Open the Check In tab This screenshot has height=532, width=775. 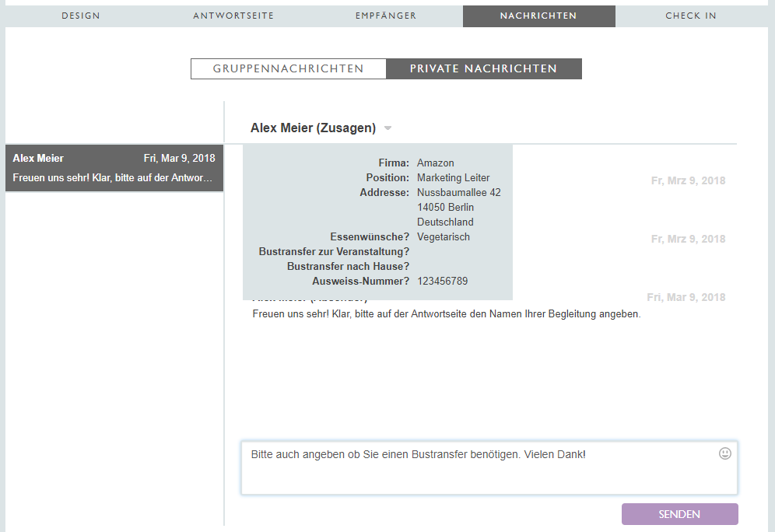click(x=691, y=16)
